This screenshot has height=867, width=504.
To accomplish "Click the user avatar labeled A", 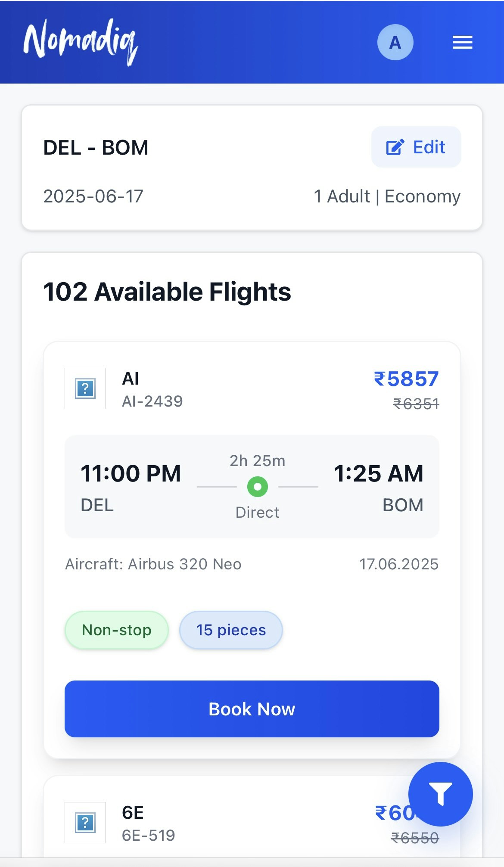I will [395, 42].
